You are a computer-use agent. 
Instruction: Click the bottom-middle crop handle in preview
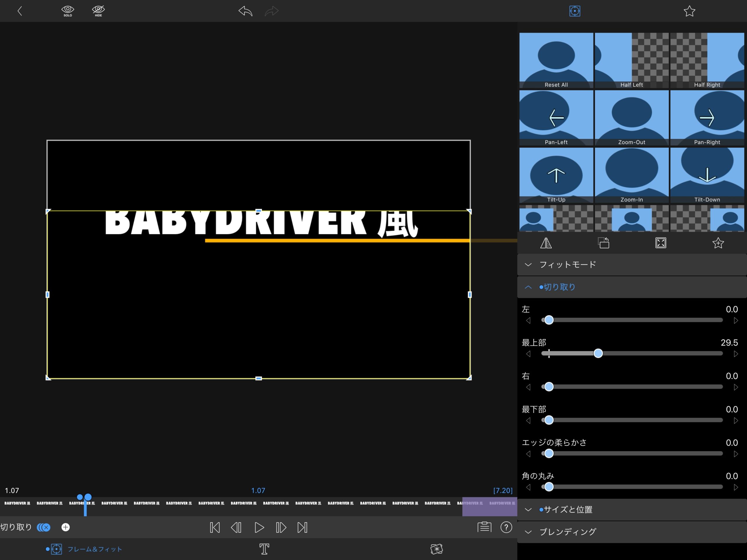258,378
